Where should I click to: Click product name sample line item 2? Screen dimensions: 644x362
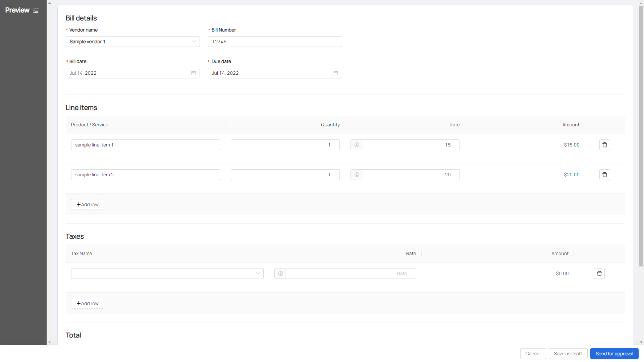click(145, 175)
